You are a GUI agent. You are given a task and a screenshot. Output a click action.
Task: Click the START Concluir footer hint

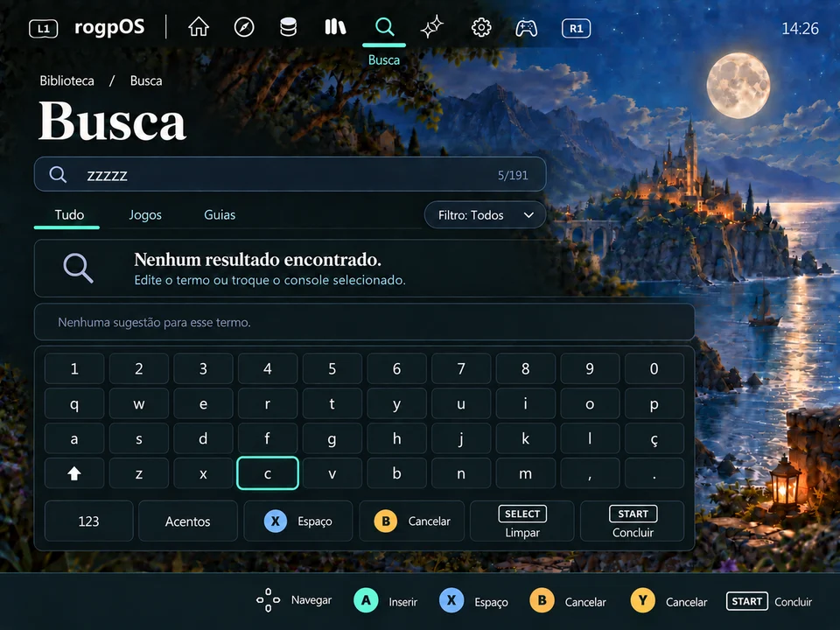click(x=769, y=601)
